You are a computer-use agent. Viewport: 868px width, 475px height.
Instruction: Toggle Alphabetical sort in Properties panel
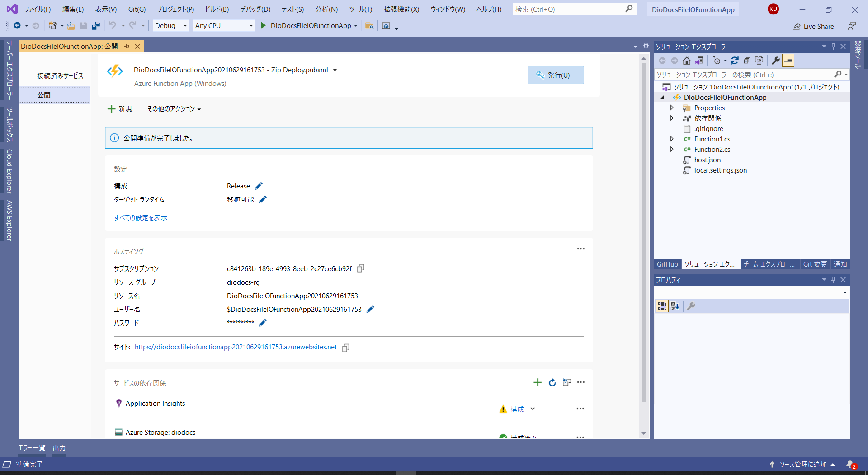[x=675, y=306]
